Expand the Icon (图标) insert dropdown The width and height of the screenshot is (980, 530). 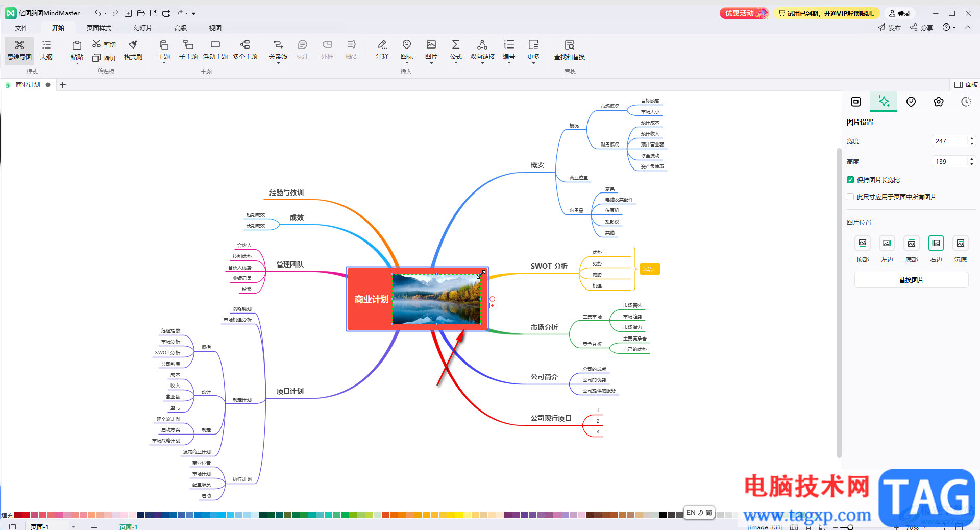tap(407, 63)
